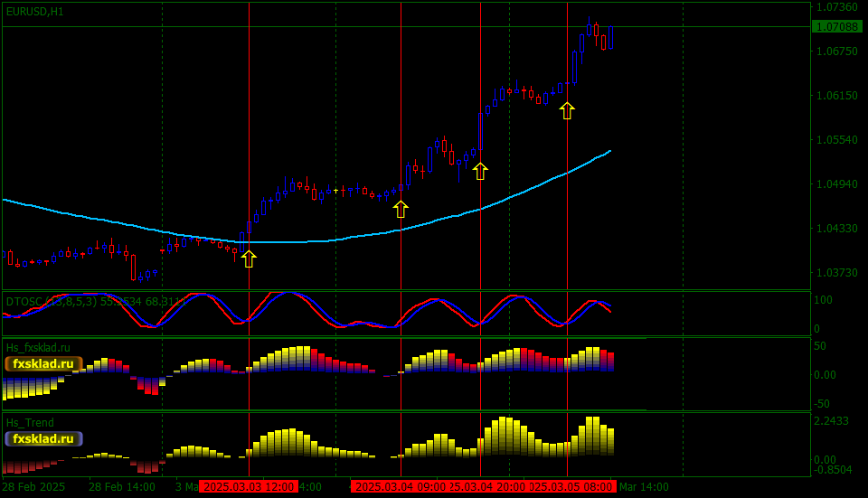Click the 100 level on DTOSC scale
This screenshot has width=868, height=498.
823,300
